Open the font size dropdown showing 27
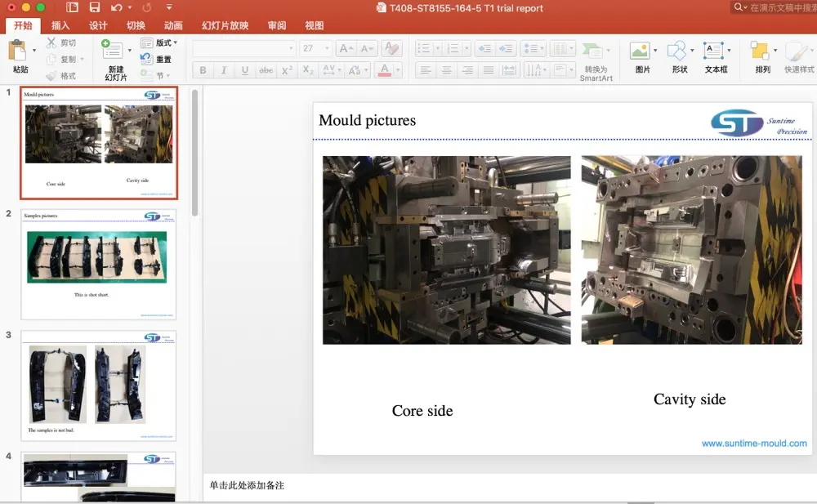The image size is (817, 504). pyautogui.click(x=315, y=48)
